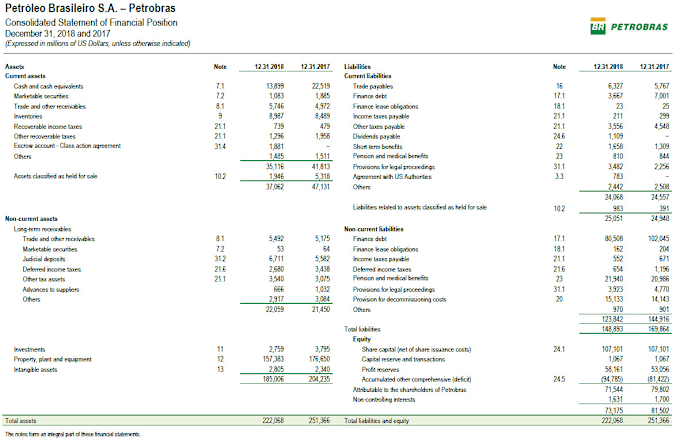The height and width of the screenshot is (441, 680).
Task: Click 'Advances to suppliers' label
Action: (x=51, y=290)
